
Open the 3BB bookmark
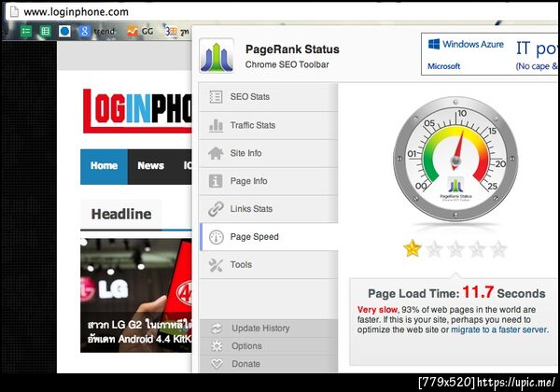coord(176,32)
